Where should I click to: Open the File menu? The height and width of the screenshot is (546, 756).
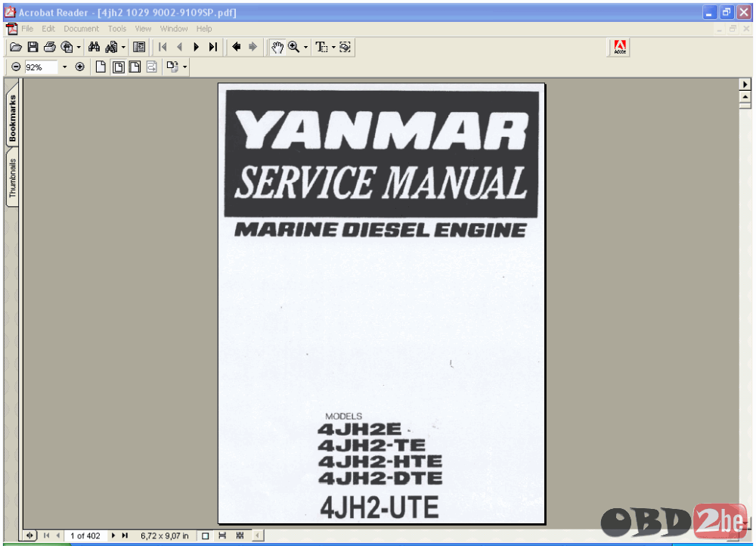click(x=27, y=29)
